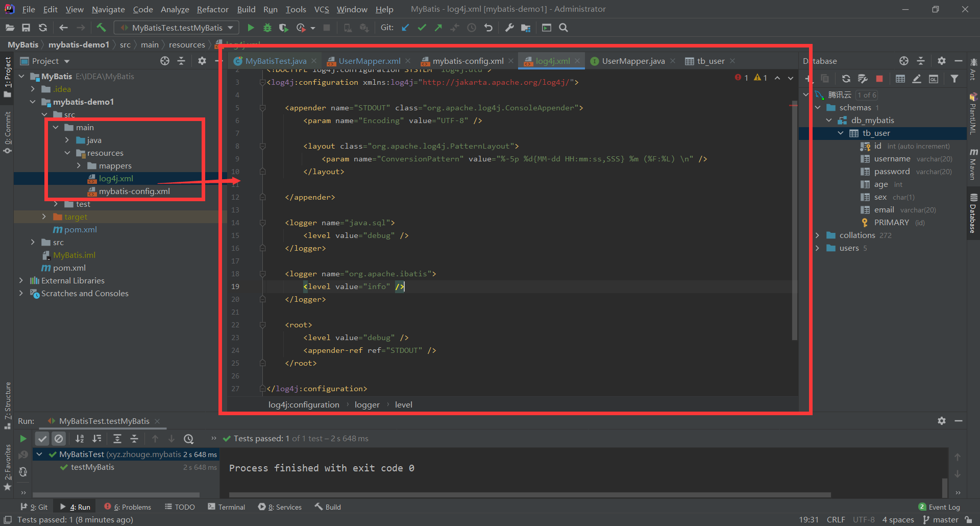The height and width of the screenshot is (526, 980).
Task: Open the VCS menu
Action: coord(322,9)
